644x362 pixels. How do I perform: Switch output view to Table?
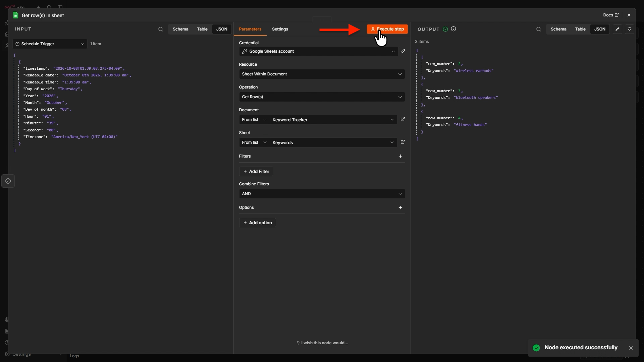point(580,29)
